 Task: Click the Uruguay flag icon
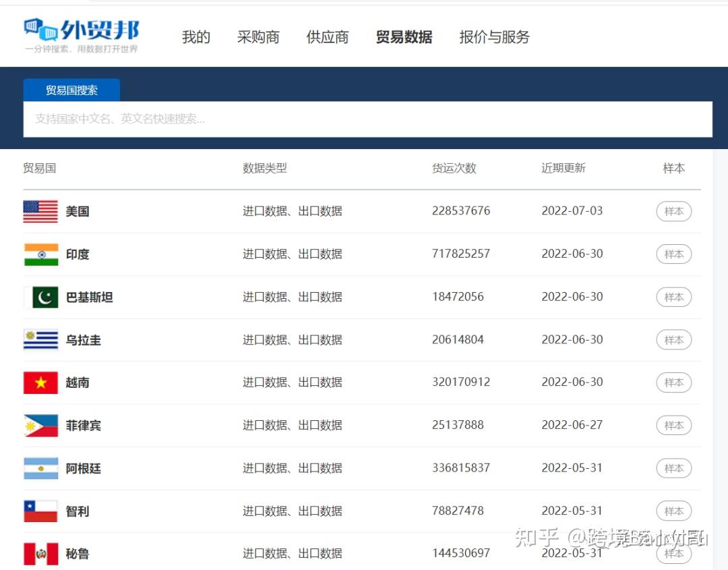(x=41, y=339)
